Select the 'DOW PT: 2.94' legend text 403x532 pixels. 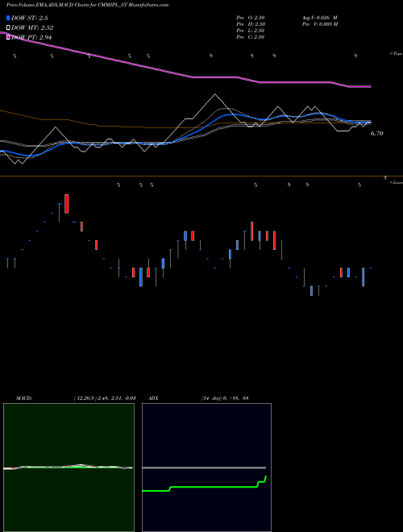tap(31, 37)
